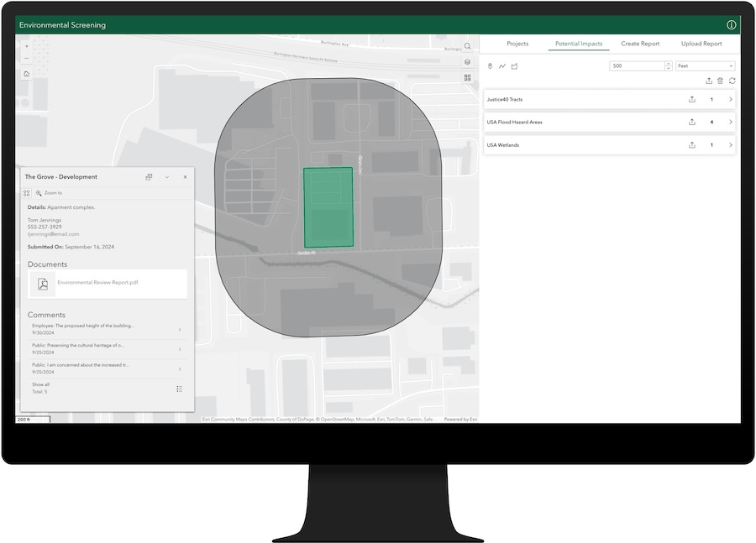Select the point drawing tool
Viewport: 756px width, 543px height.
click(490, 66)
